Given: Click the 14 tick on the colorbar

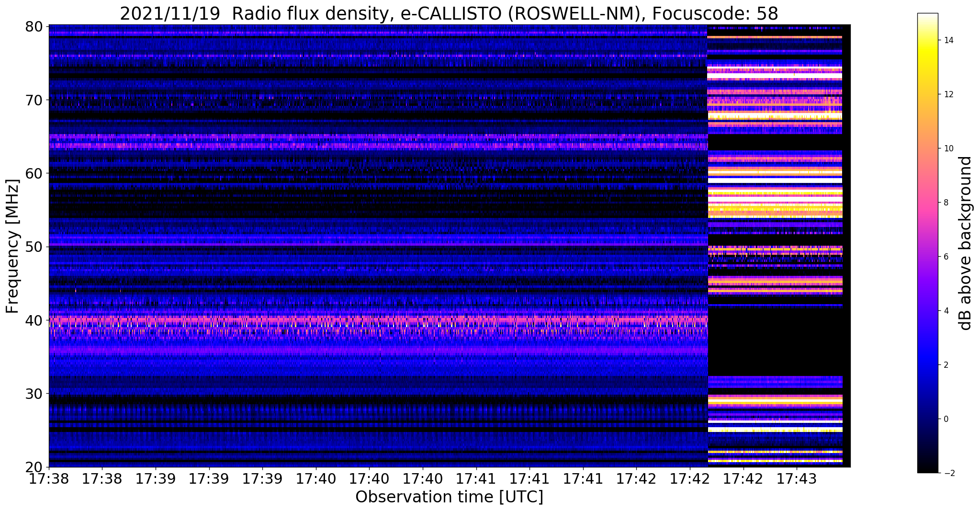Looking at the screenshot, I should 948,40.
